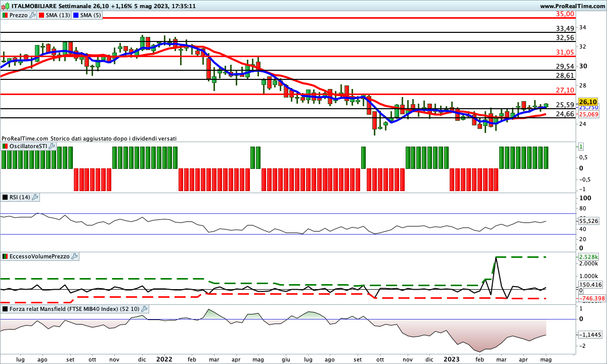Click the 24,66 price level label
The image size is (607, 364).
(565, 114)
